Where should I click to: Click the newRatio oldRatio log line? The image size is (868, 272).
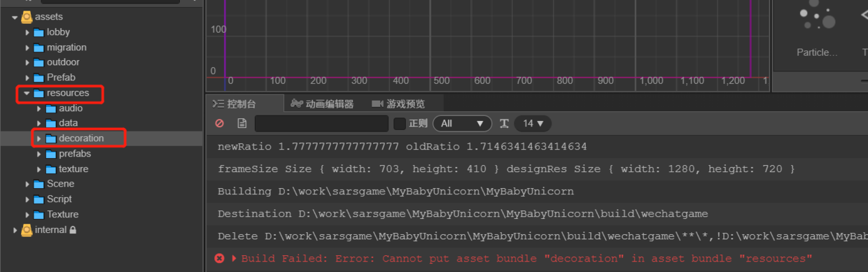(x=537, y=147)
